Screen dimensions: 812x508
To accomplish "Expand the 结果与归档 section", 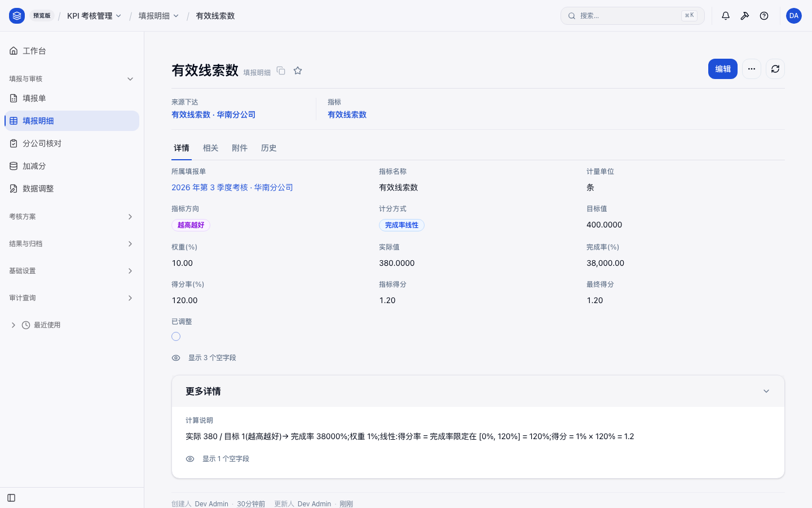I will (x=72, y=244).
